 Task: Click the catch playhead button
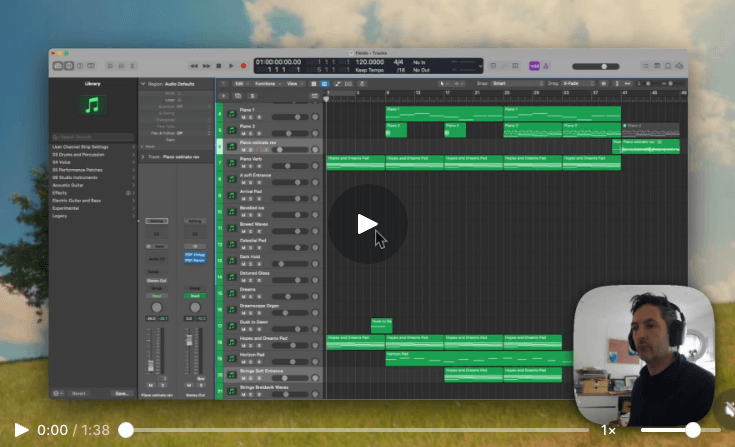click(x=362, y=84)
